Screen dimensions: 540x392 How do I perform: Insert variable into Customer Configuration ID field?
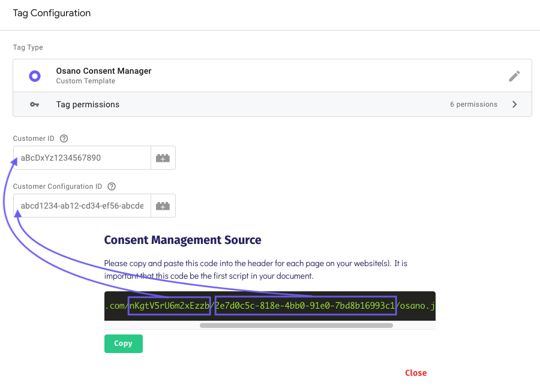163,206
